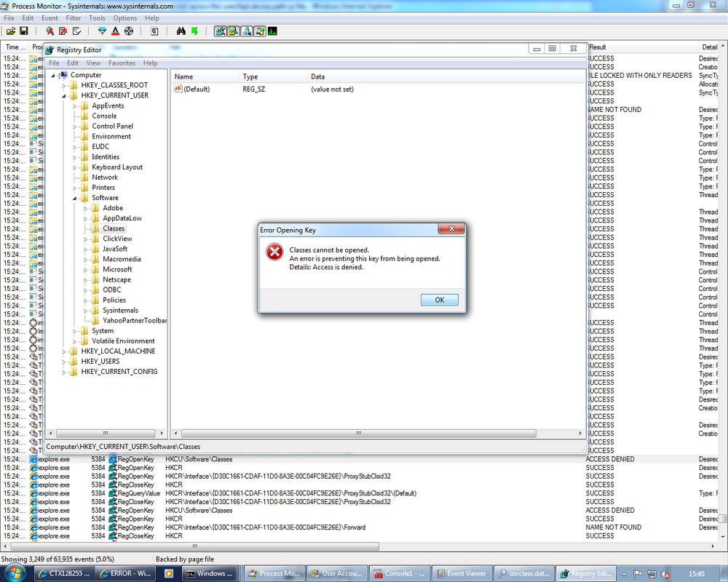Open the Filter funnel icon
Image resolution: width=728 pixels, height=582 pixels.
(102, 31)
